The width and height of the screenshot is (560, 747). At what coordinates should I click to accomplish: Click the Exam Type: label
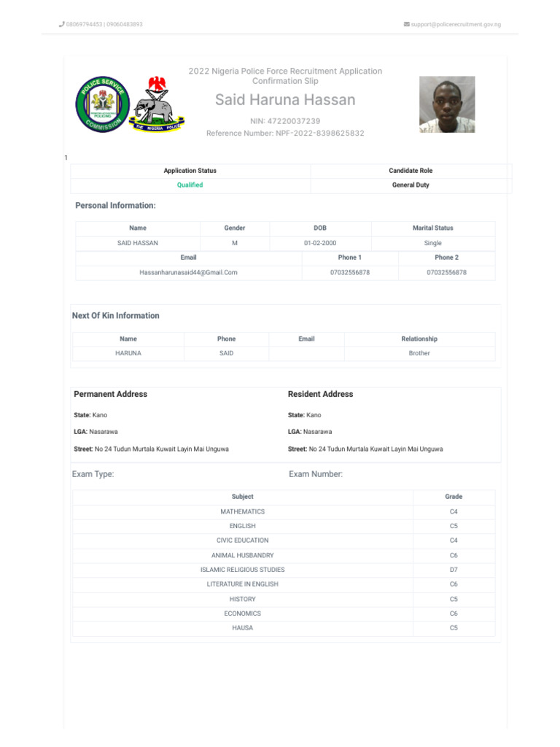click(x=93, y=474)
